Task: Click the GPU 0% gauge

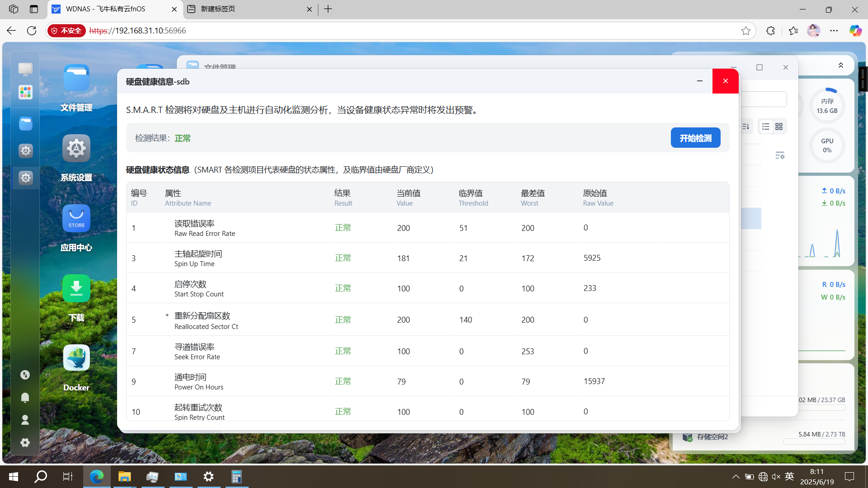Action: pyautogui.click(x=827, y=145)
